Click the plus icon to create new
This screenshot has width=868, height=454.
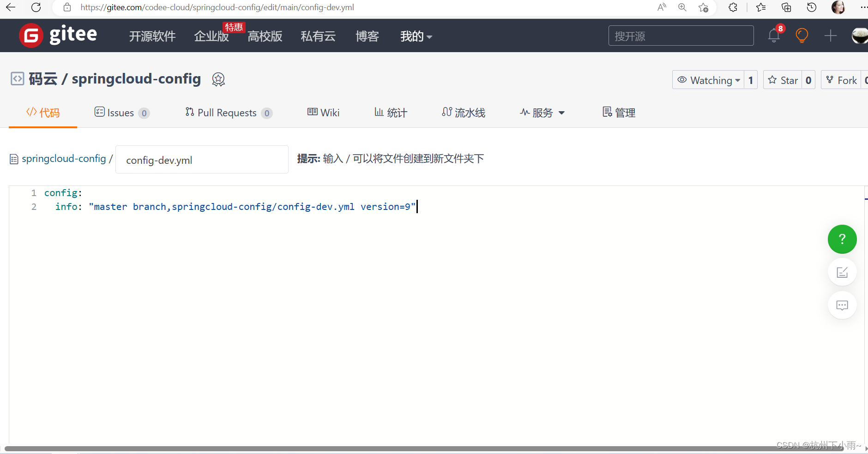830,36
